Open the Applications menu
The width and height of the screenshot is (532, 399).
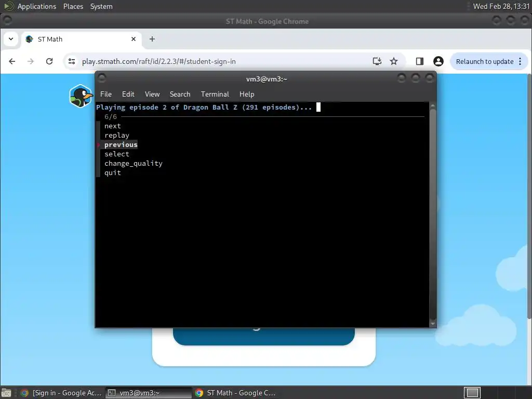coord(37,6)
